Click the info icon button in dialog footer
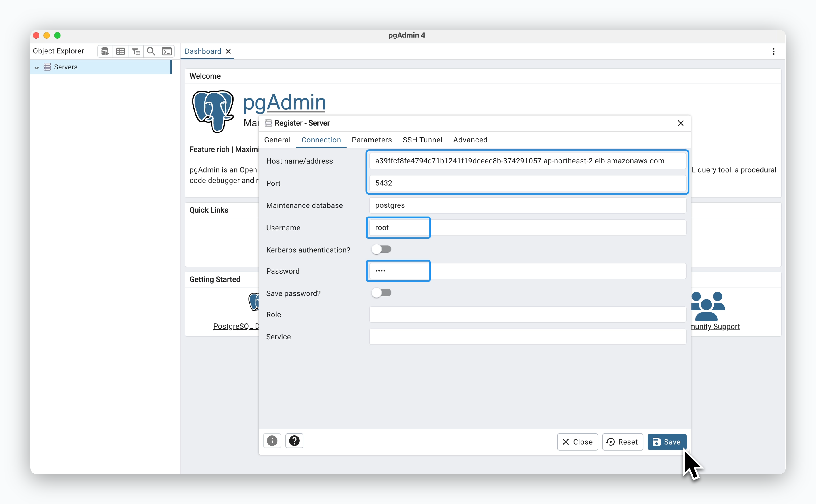 (x=272, y=441)
